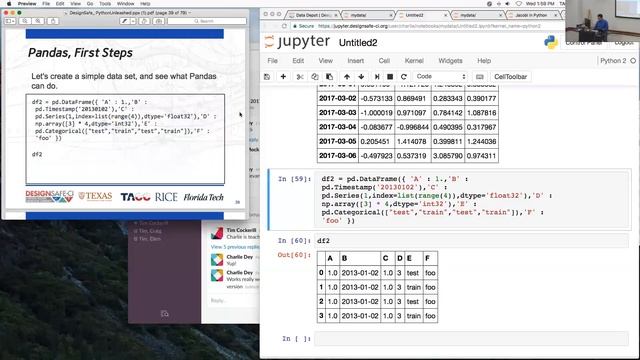Click the 'train' cell in row 1 of df2
640x360 pixels.
click(x=413, y=287)
